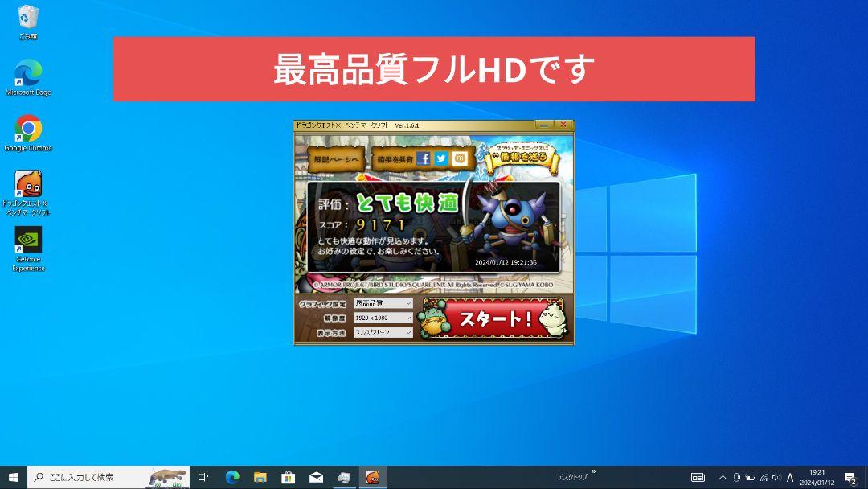Image resolution: width=868 pixels, height=489 pixels.
Task: Click the スタート! benchmark button
Action: (493, 318)
